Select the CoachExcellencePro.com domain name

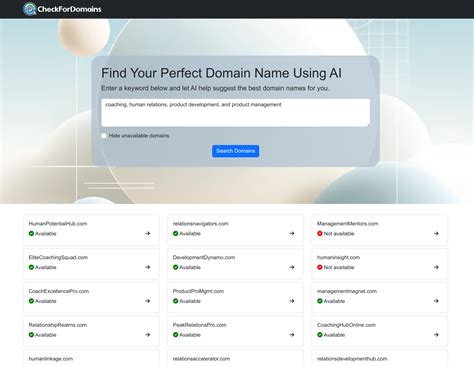(x=59, y=291)
